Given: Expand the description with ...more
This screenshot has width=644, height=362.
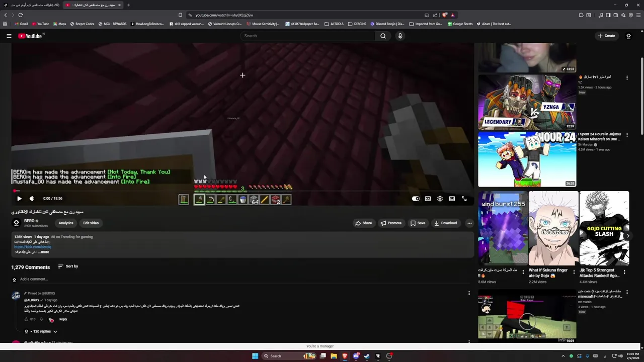Looking at the screenshot, I should point(44,252).
